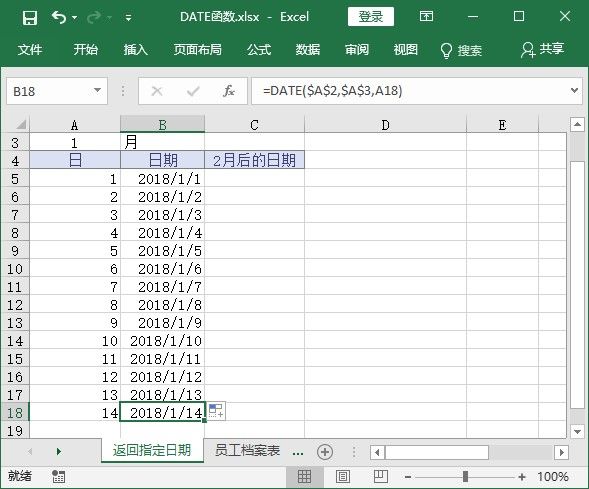Viewport: 589px width, 489px height.
Task: Expand the formula bar with its chevron
Action: [574, 91]
